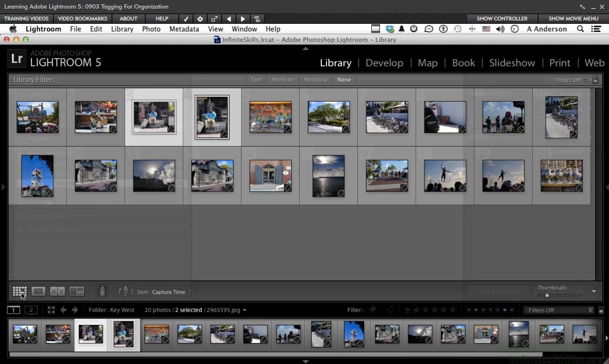Expand the toolbar content options arrow
This screenshot has height=364, width=609.
coord(594,292)
